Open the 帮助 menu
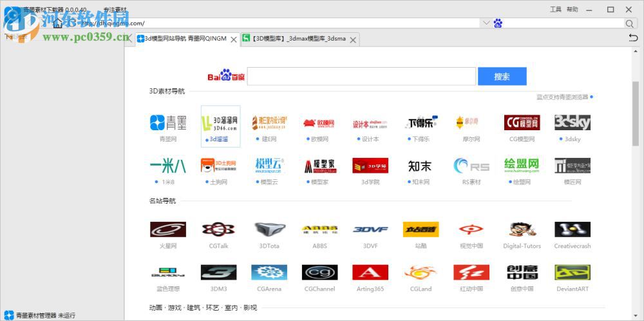 tap(572, 9)
